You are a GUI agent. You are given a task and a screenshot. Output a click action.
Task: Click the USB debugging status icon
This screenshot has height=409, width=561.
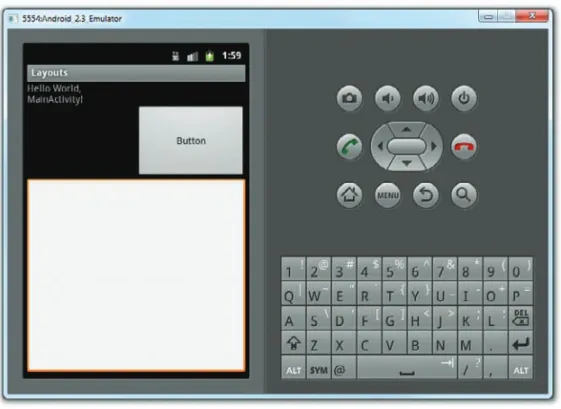pos(175,56)
